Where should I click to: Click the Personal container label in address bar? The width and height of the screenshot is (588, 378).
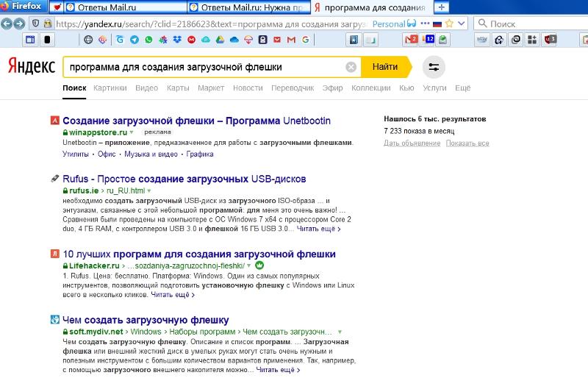tap(389, 24)
